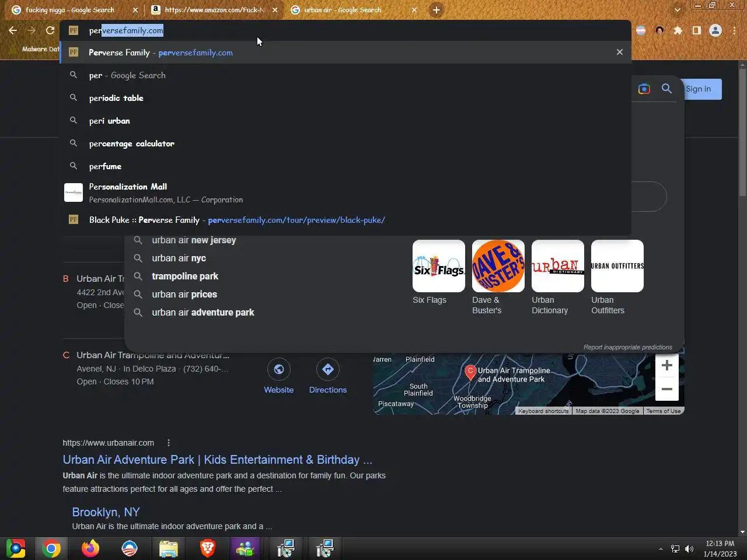Open the urbanair.com result options dots
This screenshot has height=560, width=747.
(169, 443)
